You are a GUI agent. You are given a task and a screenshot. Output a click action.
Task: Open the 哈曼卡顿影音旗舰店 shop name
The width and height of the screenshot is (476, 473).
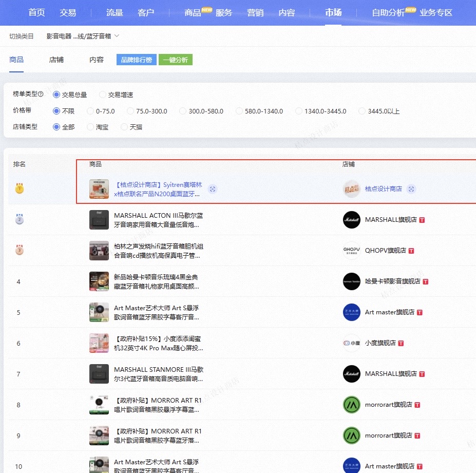point(392,281)
